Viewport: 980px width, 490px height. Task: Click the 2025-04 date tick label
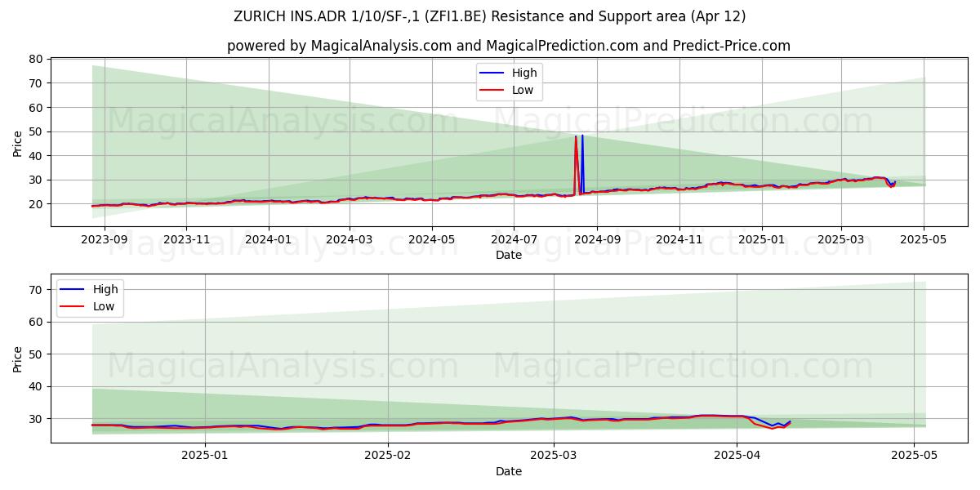[x=737, y=456]
